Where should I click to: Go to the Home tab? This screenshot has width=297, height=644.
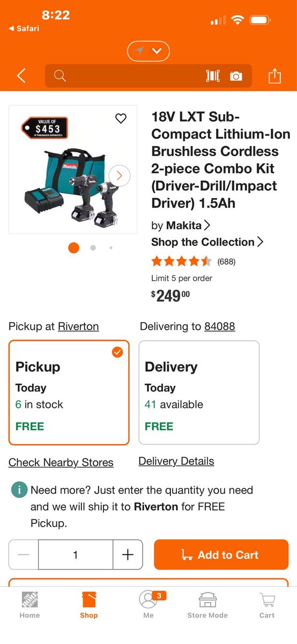pos(29,605)
